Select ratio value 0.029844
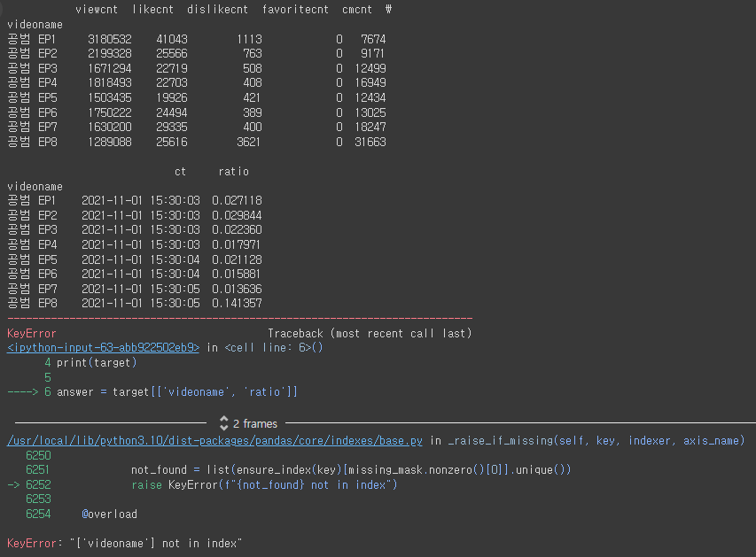Image resolution: width=756 pixels, height=557 pixels. coord(237,215)
